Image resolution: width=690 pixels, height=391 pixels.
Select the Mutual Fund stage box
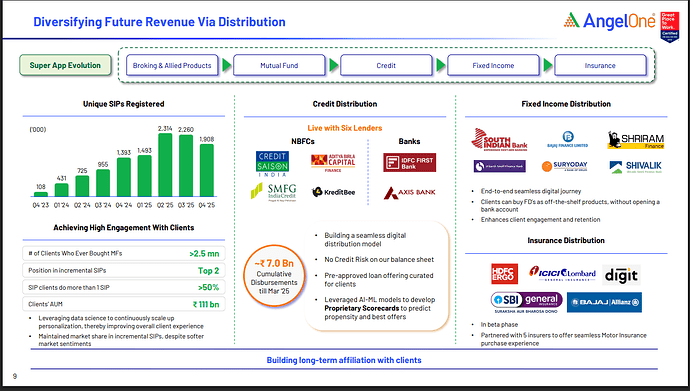pyautogui.click(x=279, y=66)
